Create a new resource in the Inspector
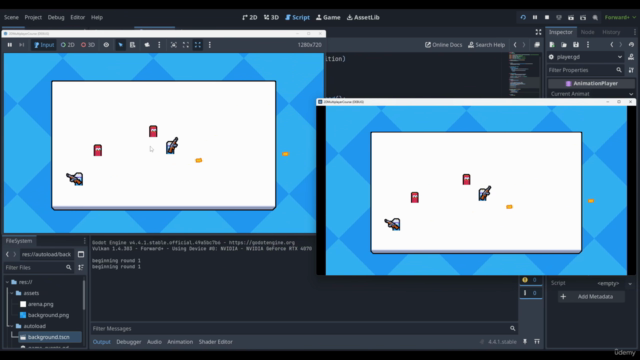This screenshot has height=360, width=640. coord(552,44)
